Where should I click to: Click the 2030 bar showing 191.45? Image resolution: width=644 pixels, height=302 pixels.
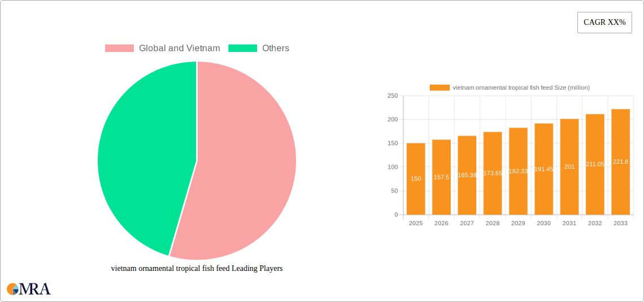(544, 169)
